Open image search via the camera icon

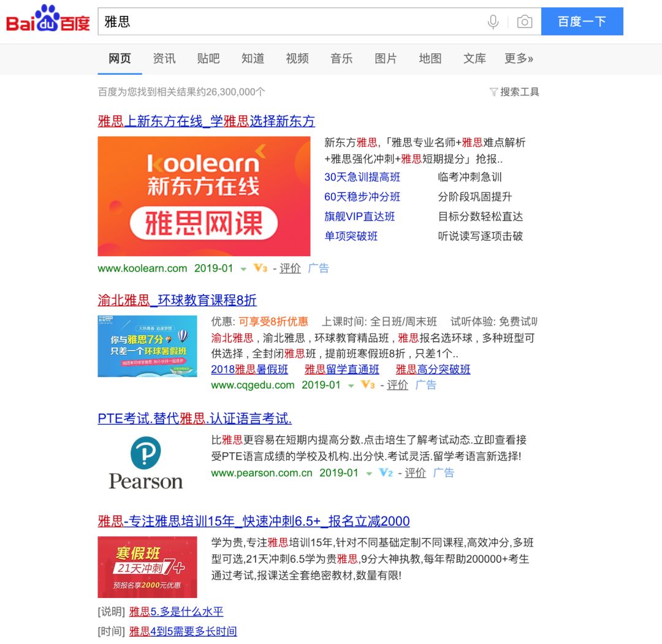tap(525, 21)
